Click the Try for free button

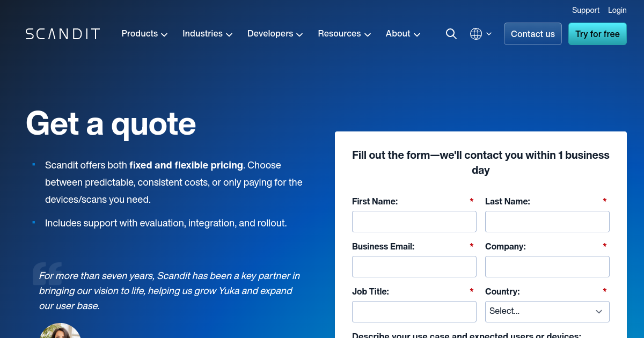597,34
